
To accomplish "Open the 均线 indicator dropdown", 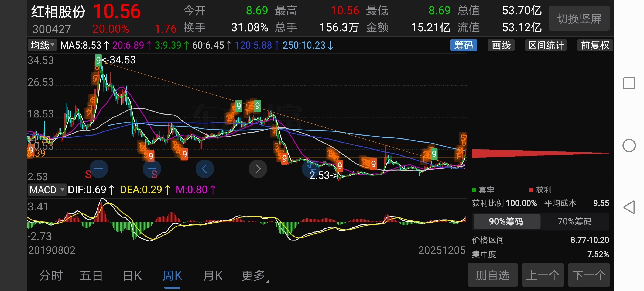I will (x=42, y=45).
